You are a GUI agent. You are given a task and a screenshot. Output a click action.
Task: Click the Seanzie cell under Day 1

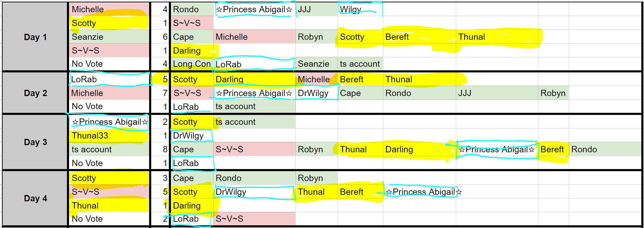pos(109,37)
